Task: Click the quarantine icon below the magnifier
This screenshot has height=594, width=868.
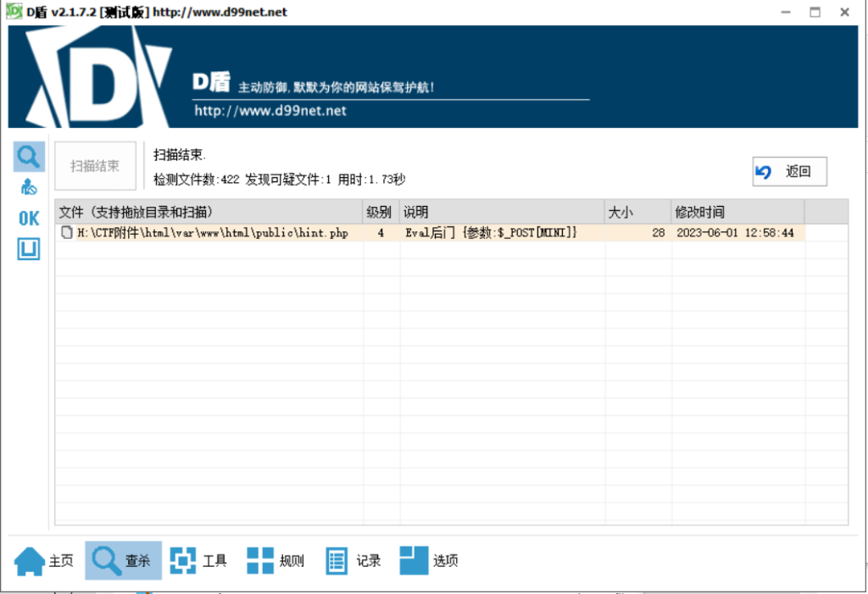Action: tap(28, 186)
